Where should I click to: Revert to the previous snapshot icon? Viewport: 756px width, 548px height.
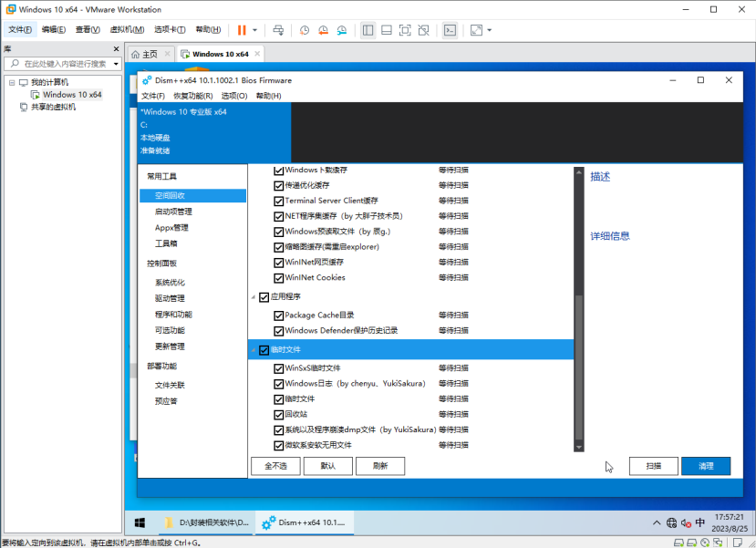coord(323,30)
